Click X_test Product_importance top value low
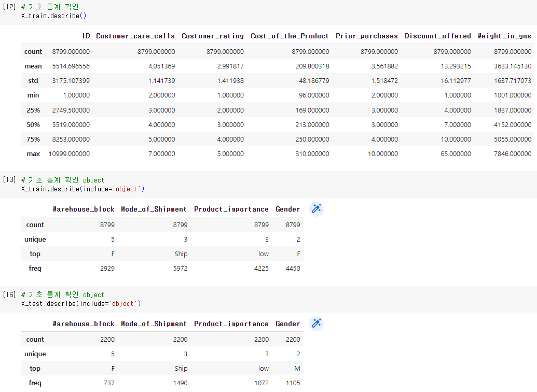This screenshot has height=392, width=537. pyautogui.click(x=264, y=369)
